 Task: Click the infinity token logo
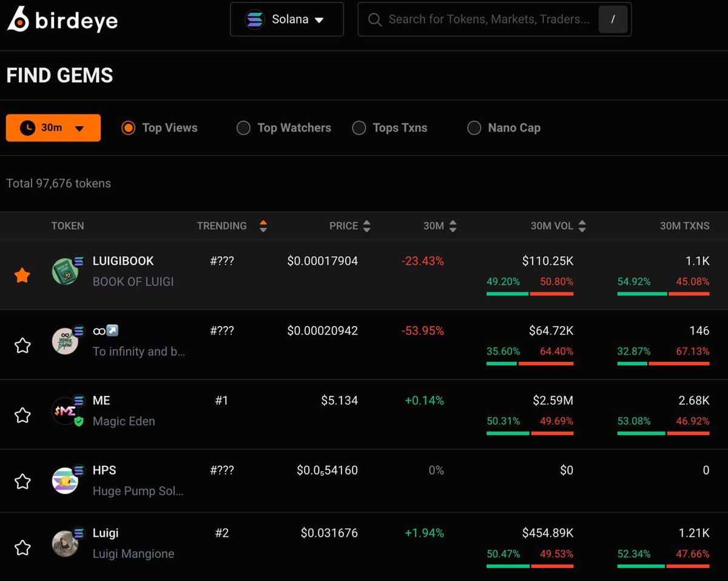click(x=66, y=342)
